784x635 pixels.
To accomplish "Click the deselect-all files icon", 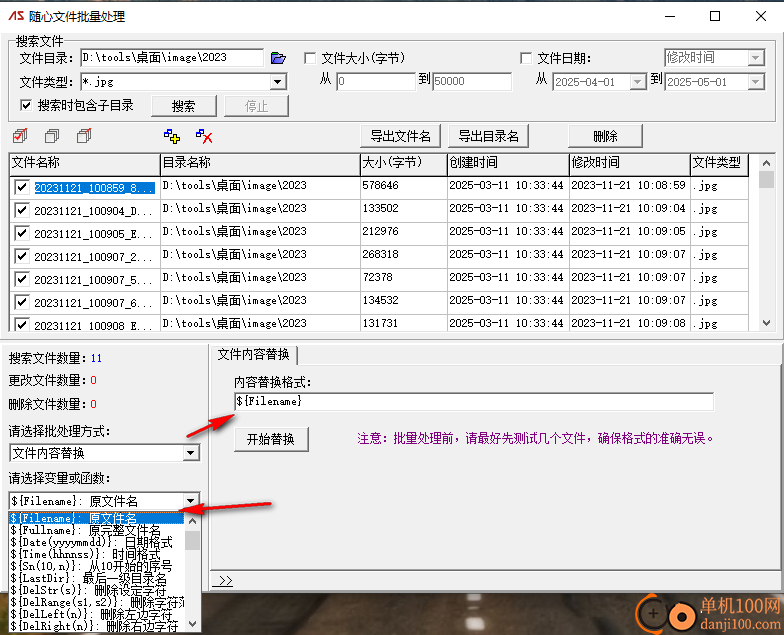I will coord(52,136).
